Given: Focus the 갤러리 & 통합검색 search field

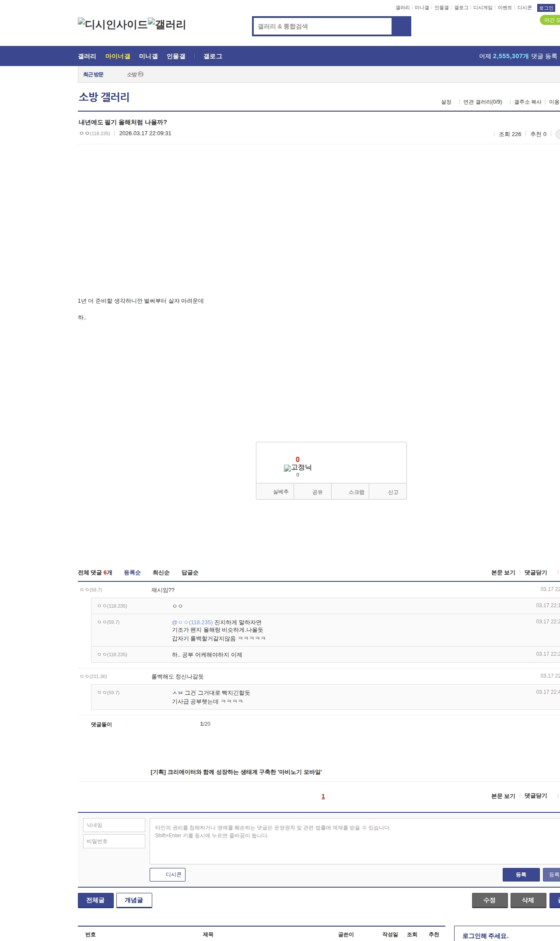Looking at the screenshot, I should [x=322, y=26].
